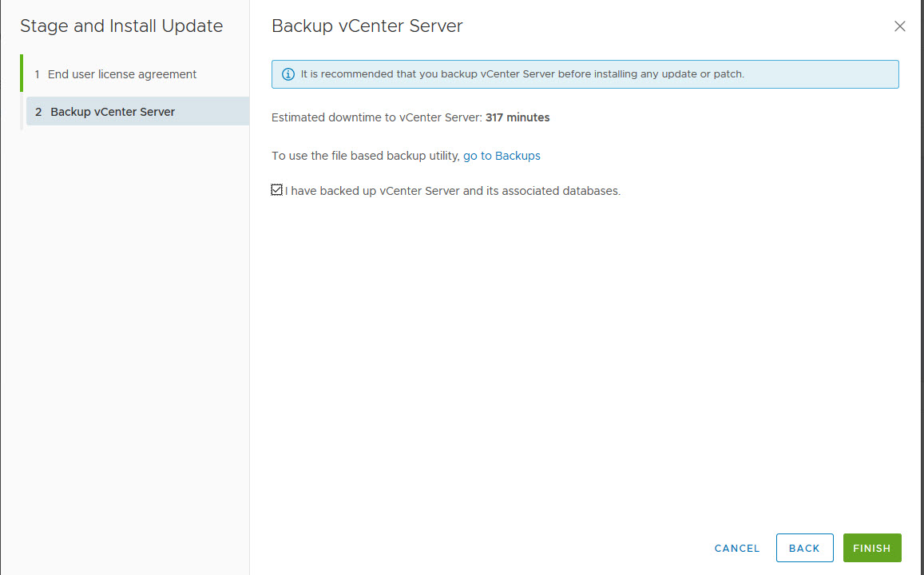The height and width of the screenshot is (575, 924).
Task: Go to previous step with BACK
Action: pos(804,548)
